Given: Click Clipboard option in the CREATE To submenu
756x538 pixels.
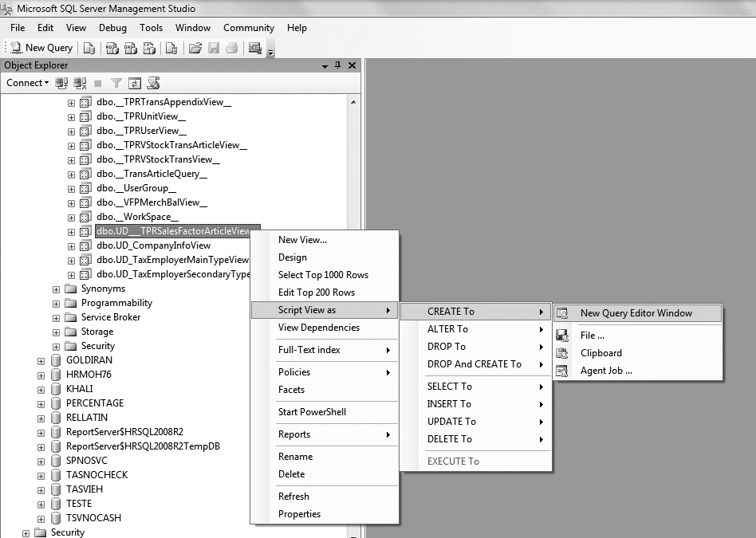Looking at the screenshot, I should point(600,353).
